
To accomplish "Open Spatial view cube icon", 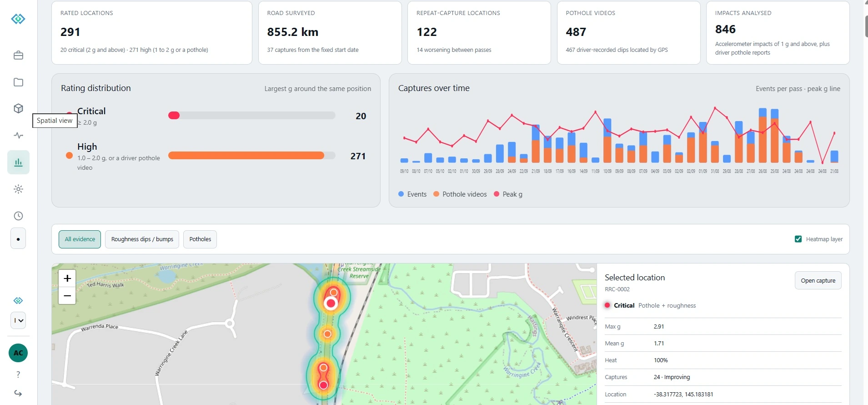I will [18, 108].
